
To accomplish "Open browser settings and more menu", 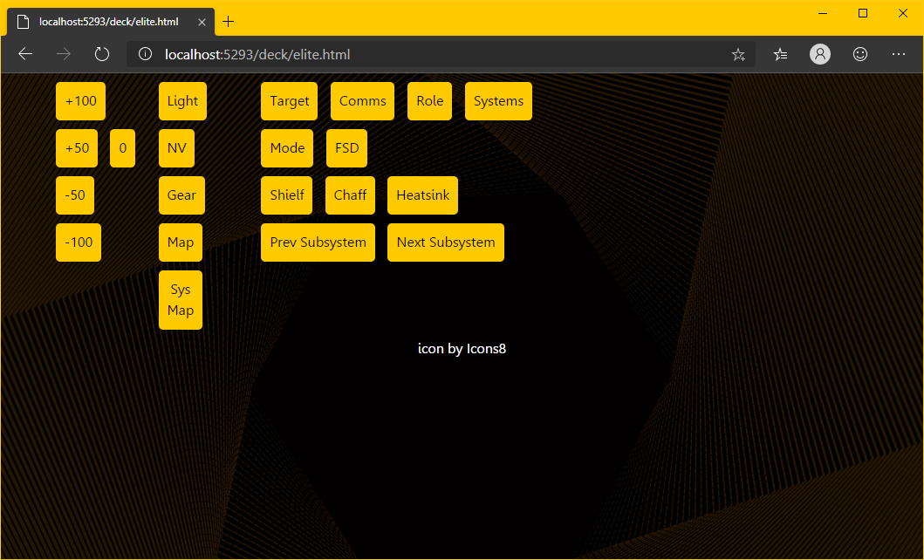I will pyautogui.click(x=899, y=54).
